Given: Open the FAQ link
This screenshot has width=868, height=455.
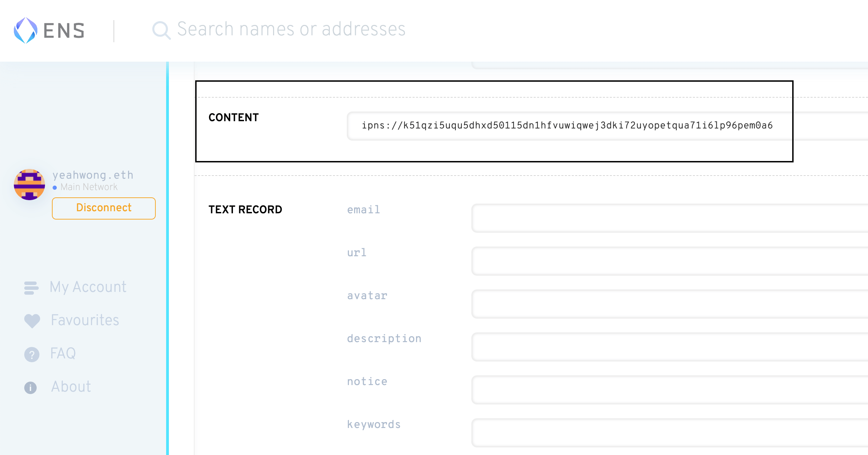Looking at the screenshot, I should pyautogui.click(x=63, y=354).
